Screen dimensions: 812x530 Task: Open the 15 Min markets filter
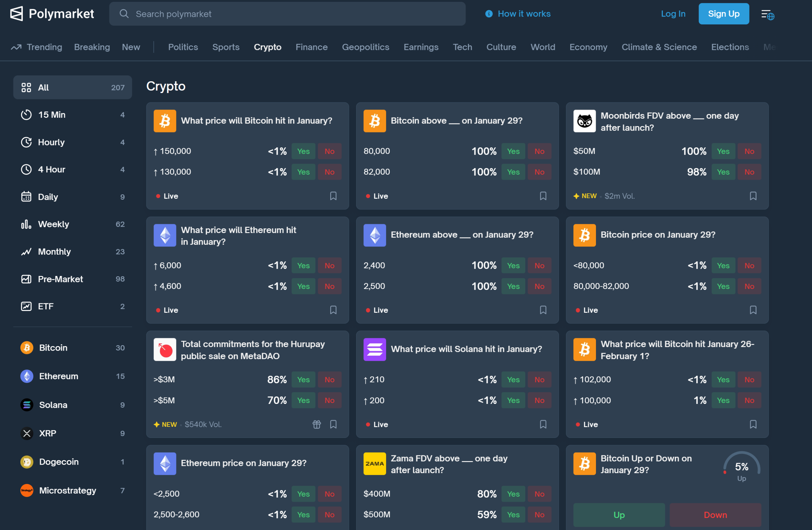52,114
